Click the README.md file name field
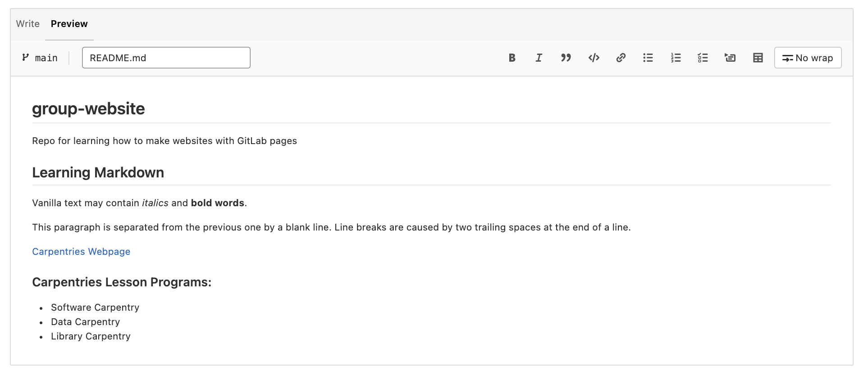Image resolution: width=868 pixels, height=371 pixels. coord(166,58)
